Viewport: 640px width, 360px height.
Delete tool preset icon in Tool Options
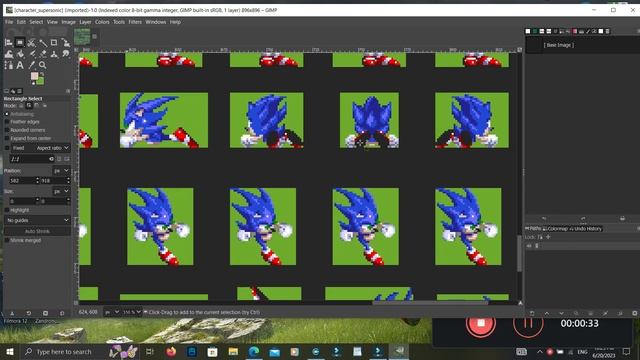tap(45, 313)
